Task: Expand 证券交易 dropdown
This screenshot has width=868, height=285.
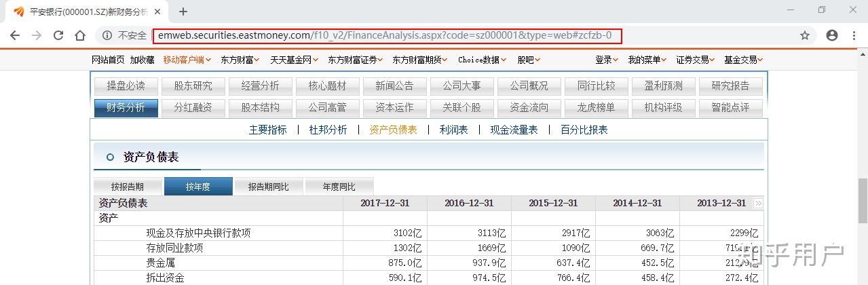Action: (696, 60)
